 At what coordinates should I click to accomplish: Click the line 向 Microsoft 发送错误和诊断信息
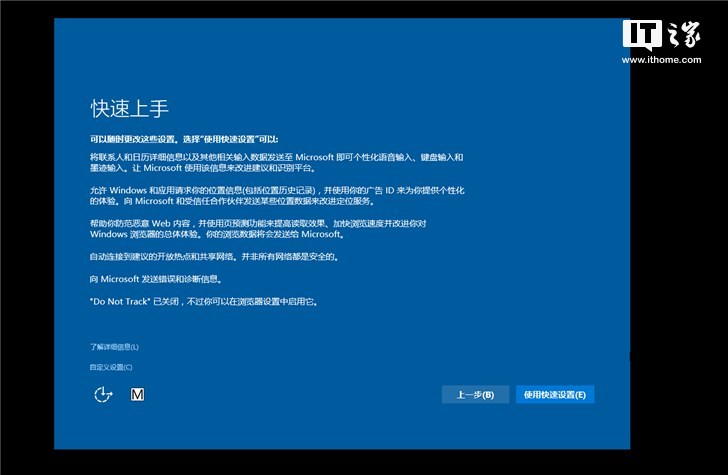[156, 279]
